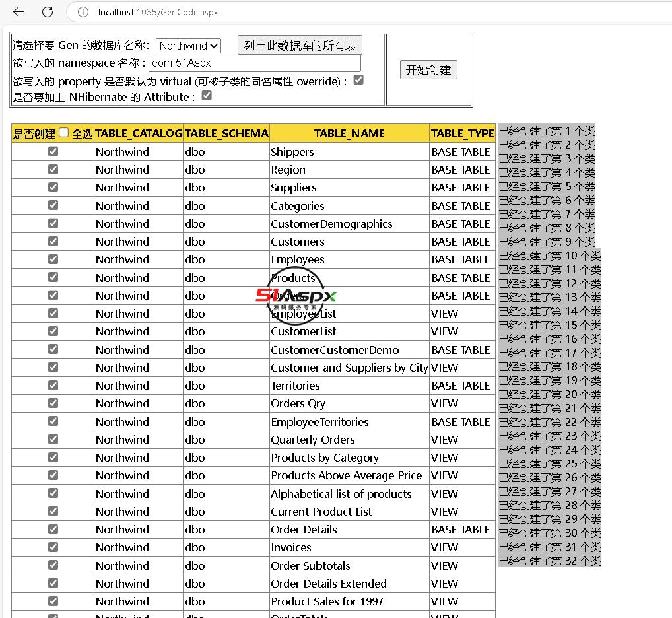Uncheck the Employees row checkbox

coord(53,259)
